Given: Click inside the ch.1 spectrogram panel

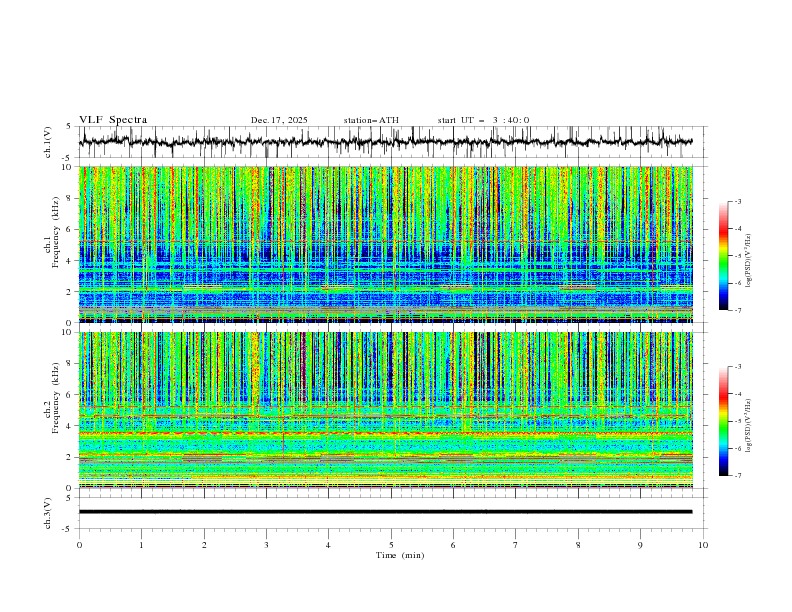Looking at the screenshot, I should (x=390, y=244).
